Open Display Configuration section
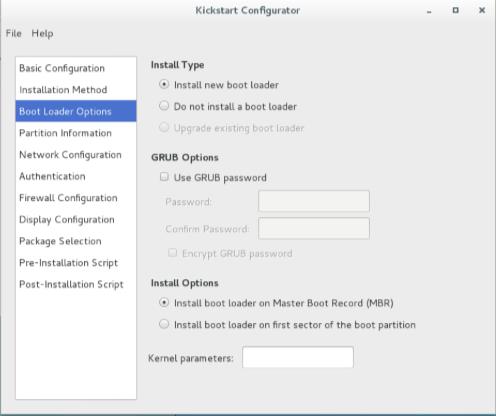This screenshot has height=416, width=496. (x=76, y=219)
